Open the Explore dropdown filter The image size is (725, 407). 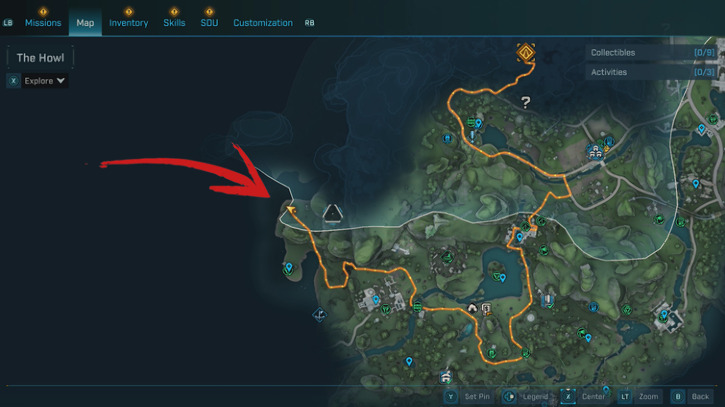tap(37, 81)
